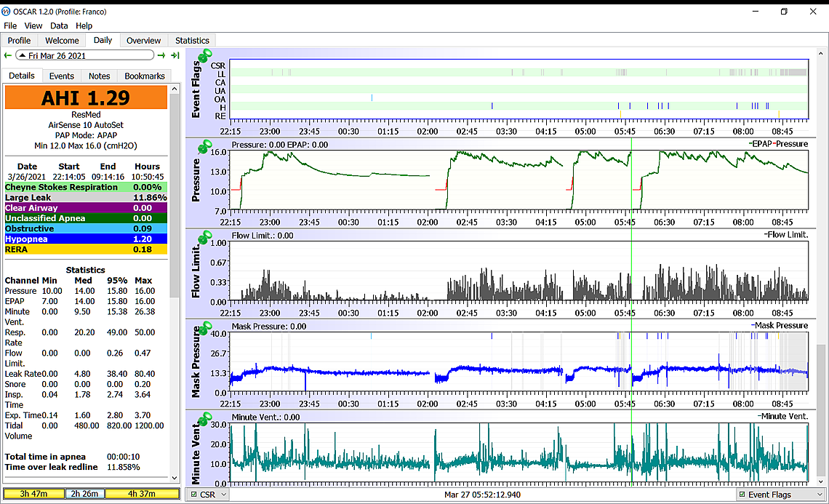Expand the calendar from the Fri Mar 26 2021 selector
This screenshot has width=829, height=504.
84,55
